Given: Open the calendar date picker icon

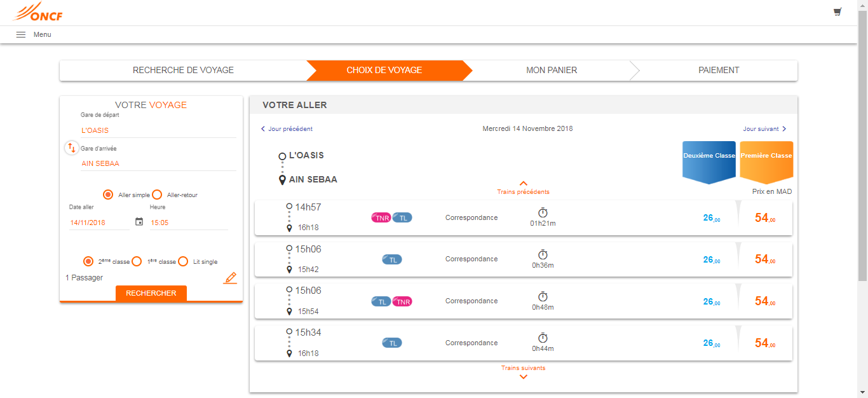Looking at the screenshot, I should point(139,222).
